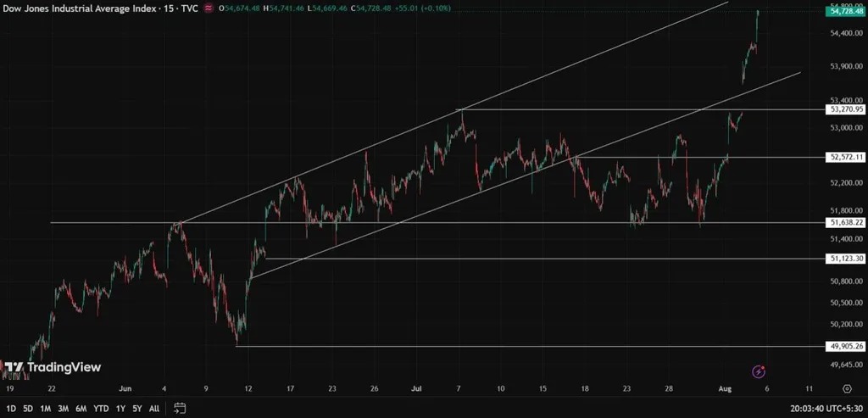Click the purple lightning flash icon

[759, 371]
